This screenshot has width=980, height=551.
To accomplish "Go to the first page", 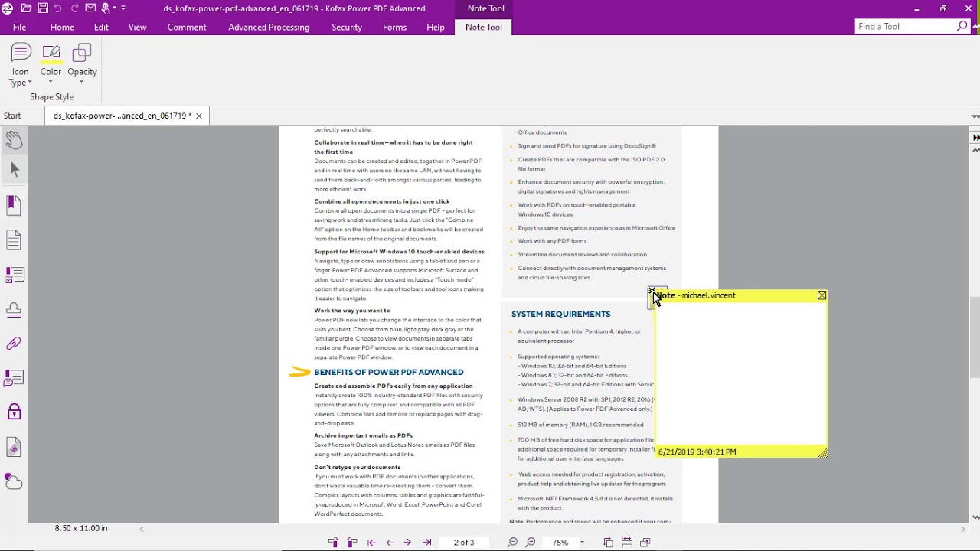I will pyautogui.click(x=371, y=543).
